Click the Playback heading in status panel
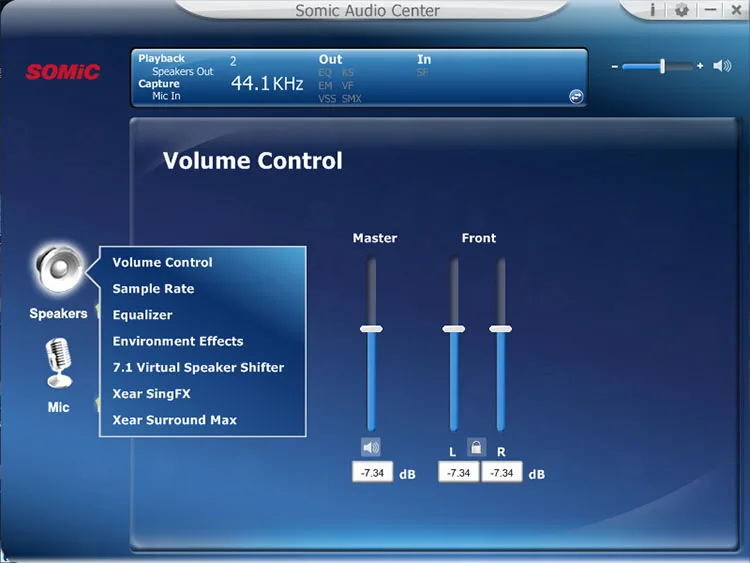 pos(161,58)
